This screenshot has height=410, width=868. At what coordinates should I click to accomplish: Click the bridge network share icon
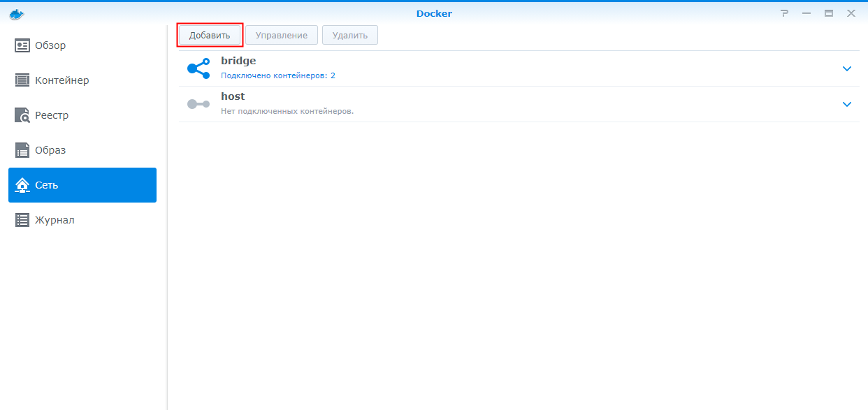(198, 68)
